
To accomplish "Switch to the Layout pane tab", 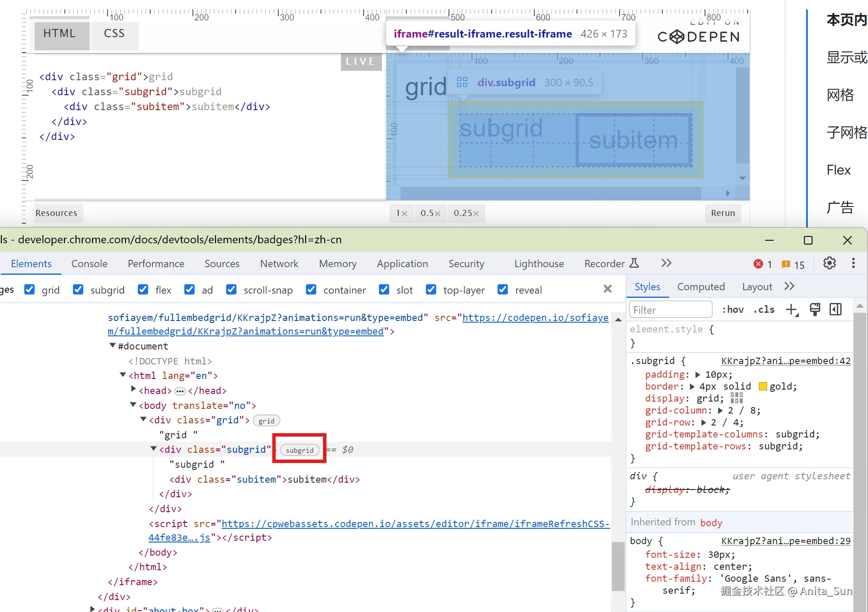I will point(757,287).
